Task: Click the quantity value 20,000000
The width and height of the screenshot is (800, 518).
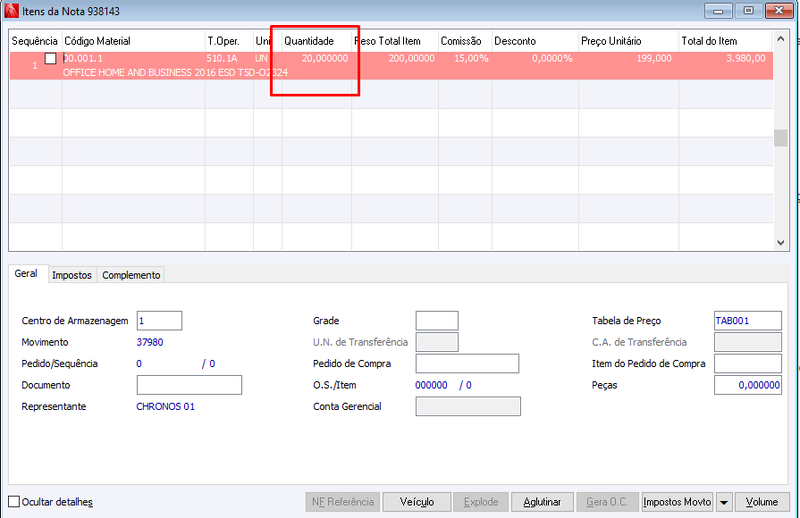Action: pos(324,58)
